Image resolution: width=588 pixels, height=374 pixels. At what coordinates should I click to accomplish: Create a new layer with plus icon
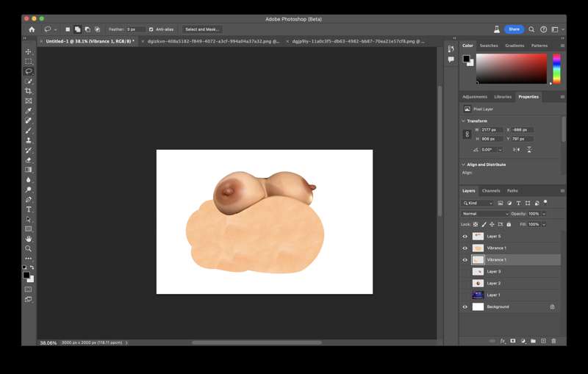pos(543,341)
